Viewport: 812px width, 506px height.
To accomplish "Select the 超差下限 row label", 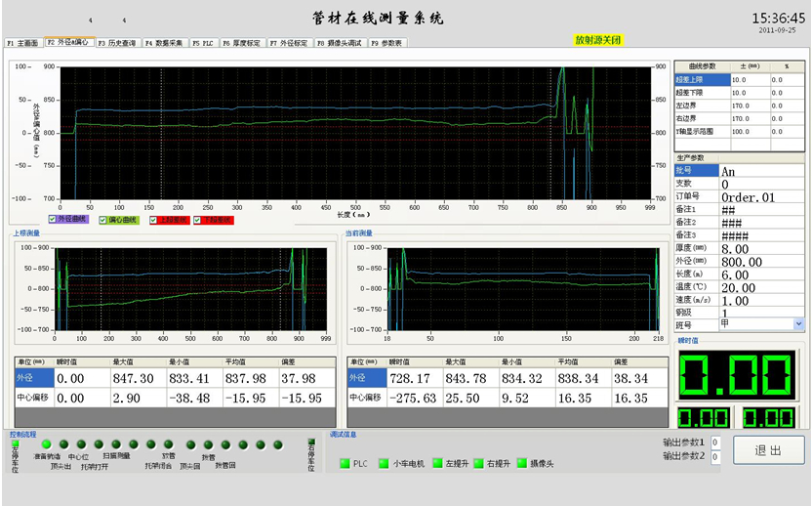I will click(703, 93).
